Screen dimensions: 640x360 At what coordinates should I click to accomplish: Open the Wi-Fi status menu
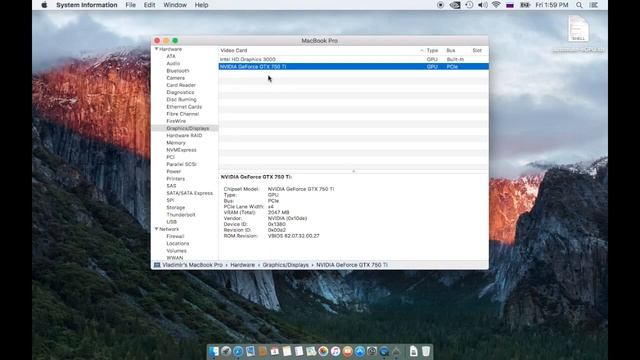click(496, 5)
